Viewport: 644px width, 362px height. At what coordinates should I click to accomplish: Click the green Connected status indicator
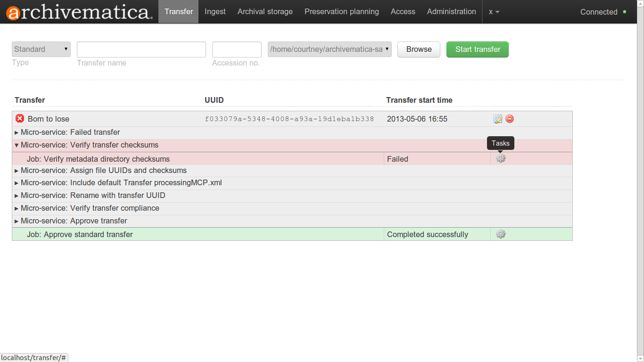625,12
